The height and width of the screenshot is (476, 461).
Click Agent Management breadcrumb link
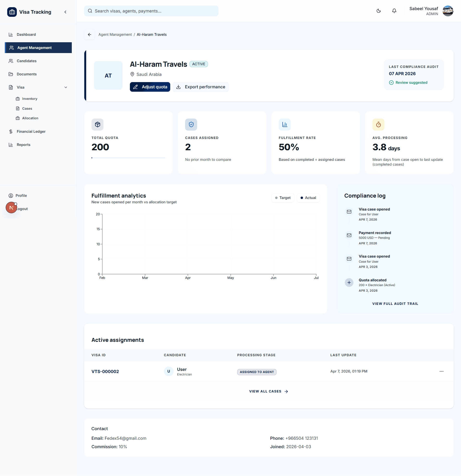pos(115,35)
